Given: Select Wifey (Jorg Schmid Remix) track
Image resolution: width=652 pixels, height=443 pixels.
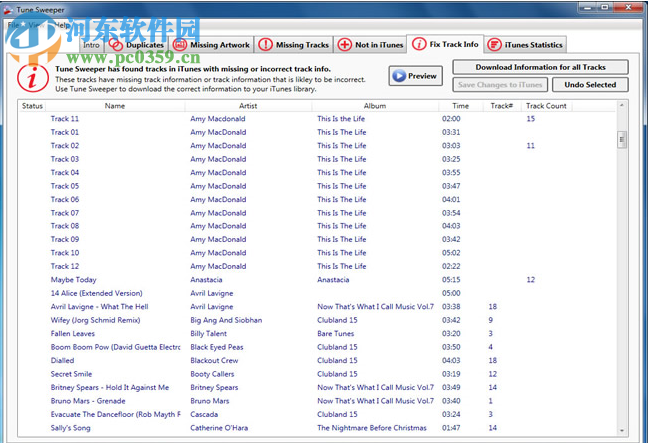Looking at the screenshot, I should [x=316, y=320].
